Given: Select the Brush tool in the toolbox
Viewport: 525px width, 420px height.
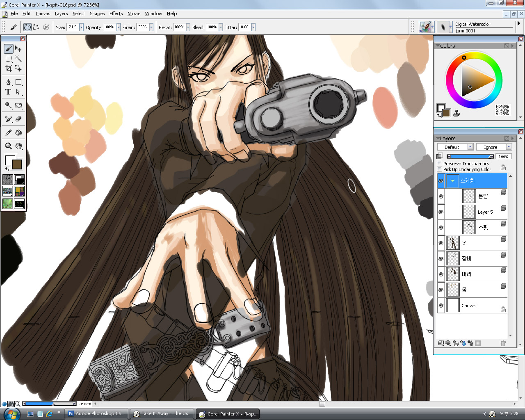Looking at the screenshot, I should pyautogui.click(x=9, y=49).
